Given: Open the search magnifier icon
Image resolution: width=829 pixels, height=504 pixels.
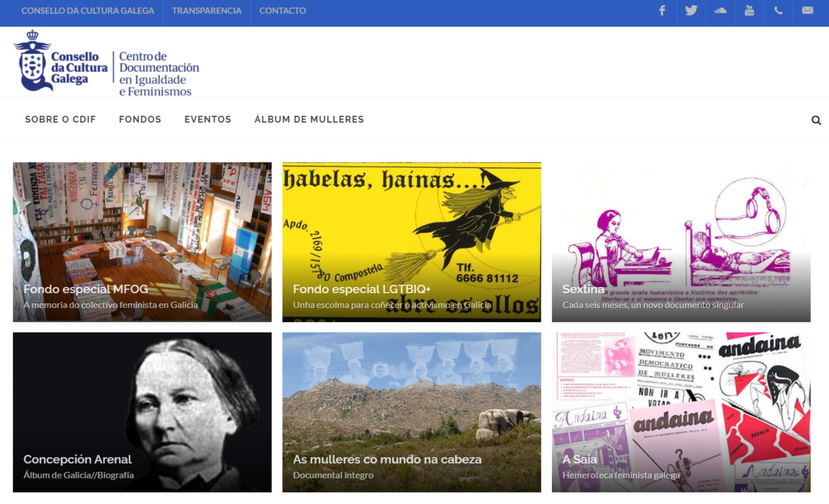Looking at the screenshot, I should (816, 120).
